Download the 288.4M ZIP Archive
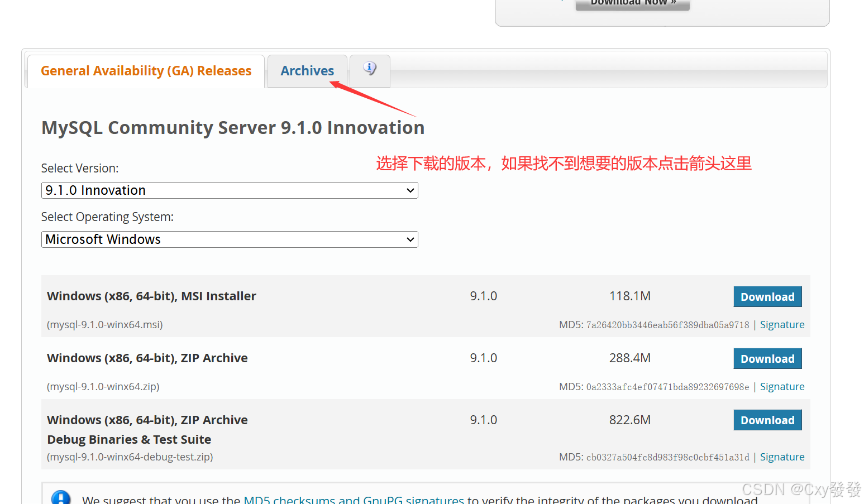 767,359
